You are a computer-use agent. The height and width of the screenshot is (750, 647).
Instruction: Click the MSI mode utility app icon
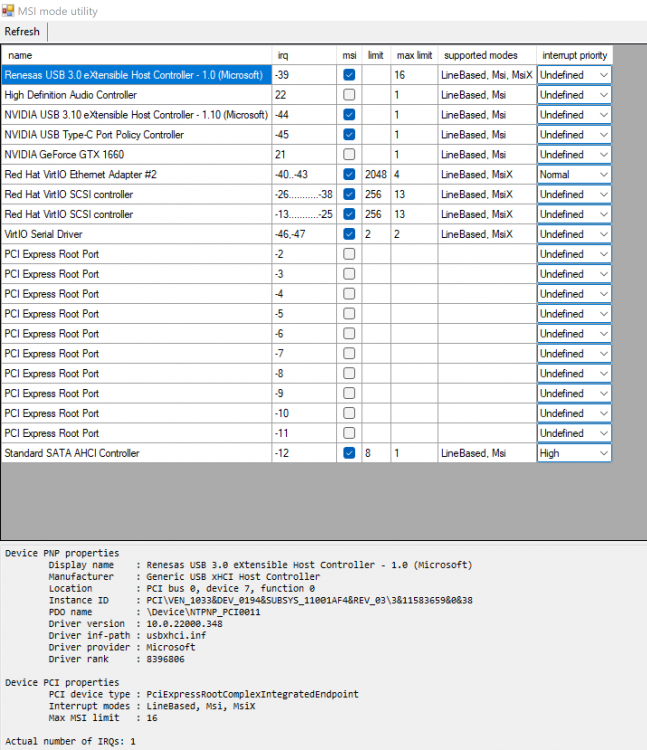[x=8, y=10]
